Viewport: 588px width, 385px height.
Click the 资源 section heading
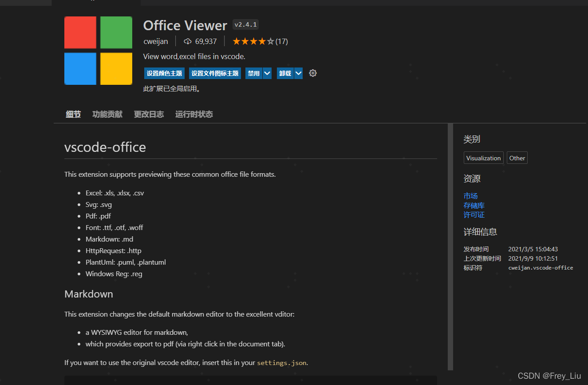(472, 179)
